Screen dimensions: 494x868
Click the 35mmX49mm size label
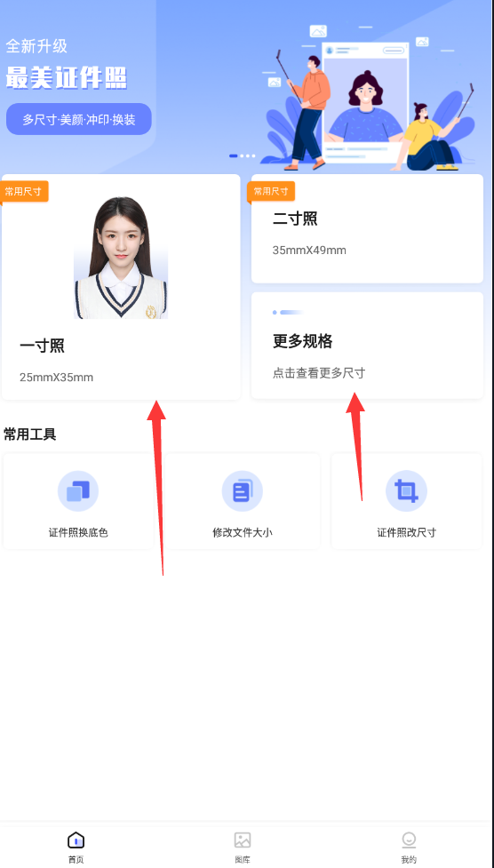[x=309, y=251]
